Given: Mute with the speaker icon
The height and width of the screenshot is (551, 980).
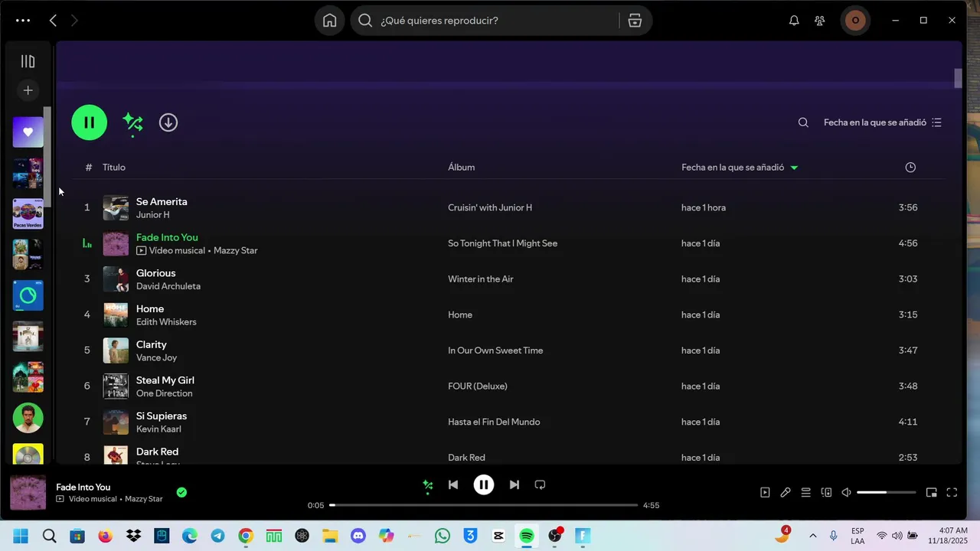Looking at the screenshot, I should pos(846,493).
